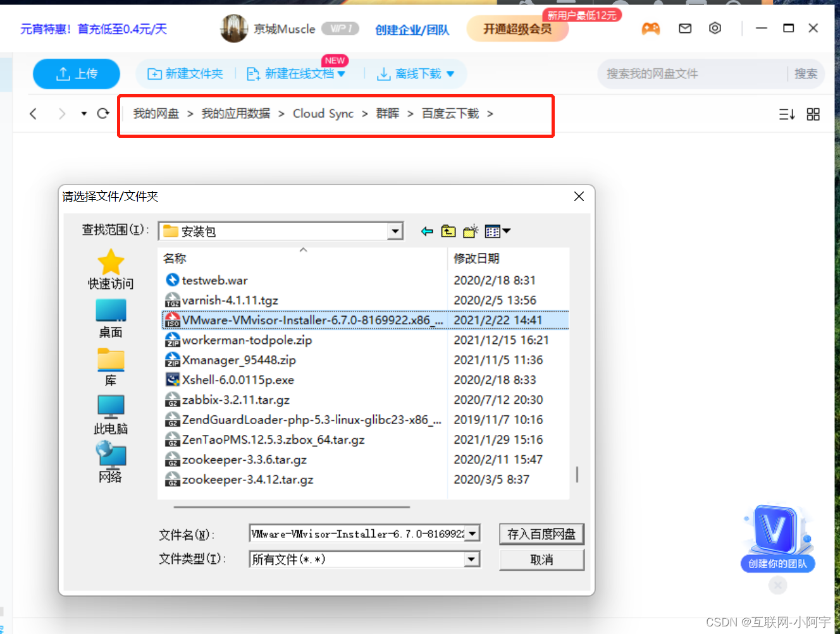The width and height of the screenshot is (840, 634).
Task: Open the 离线下载 dropdown
Action: (x=416, y=74)
